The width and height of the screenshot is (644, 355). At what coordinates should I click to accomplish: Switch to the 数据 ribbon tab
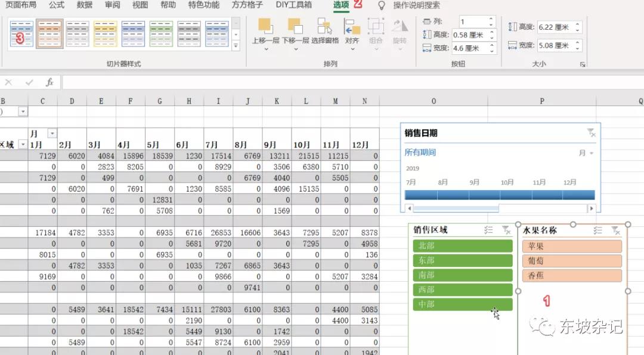pos(83,5)
